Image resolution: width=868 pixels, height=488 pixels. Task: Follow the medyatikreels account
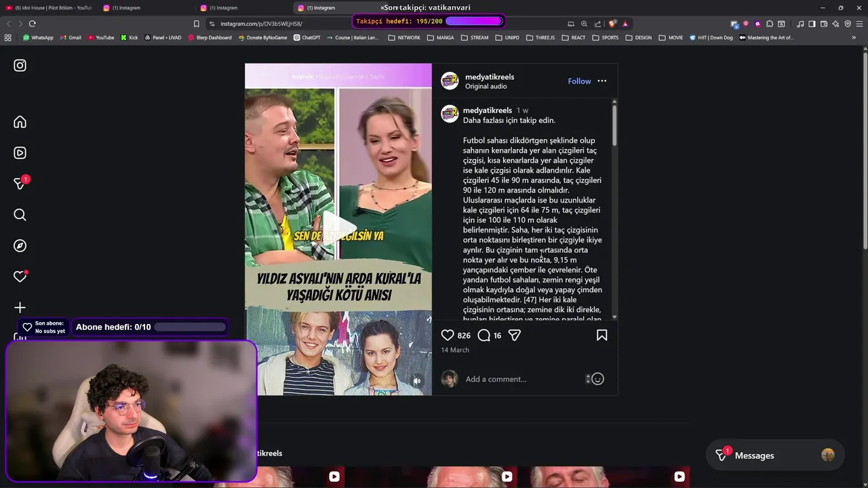tap(579, 81)
